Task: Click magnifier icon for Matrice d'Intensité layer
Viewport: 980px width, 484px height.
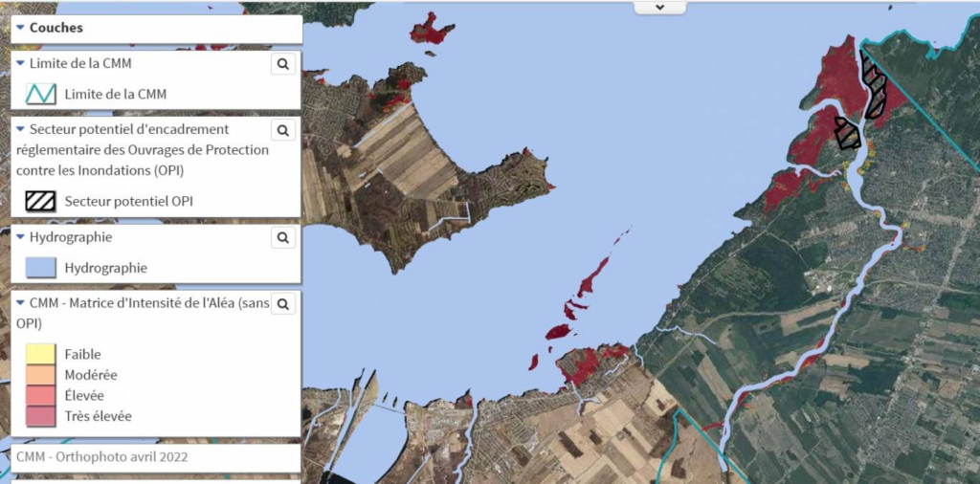Action: [x=282, y=304]
